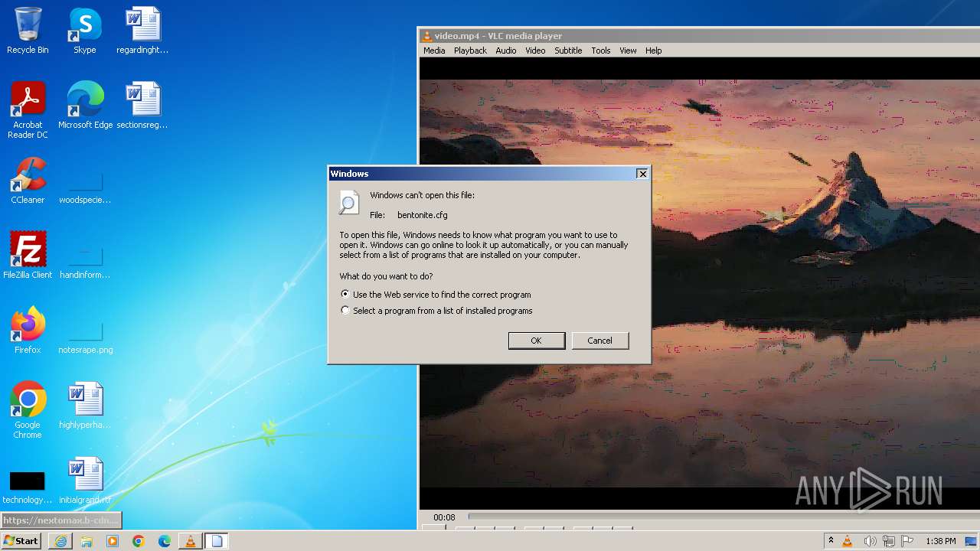This screenshot has width=980, height=551.
Task: Select the highlyperha Word document icon
Action: [85, 406]
